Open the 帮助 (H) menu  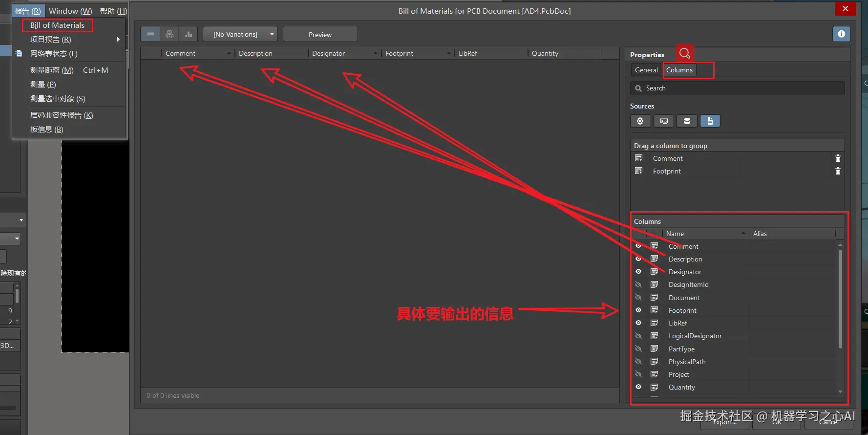tap(114, 11)
